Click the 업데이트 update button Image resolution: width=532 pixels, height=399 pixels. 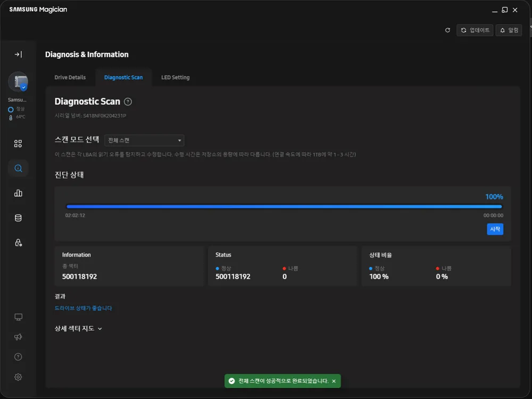(475, 30)
